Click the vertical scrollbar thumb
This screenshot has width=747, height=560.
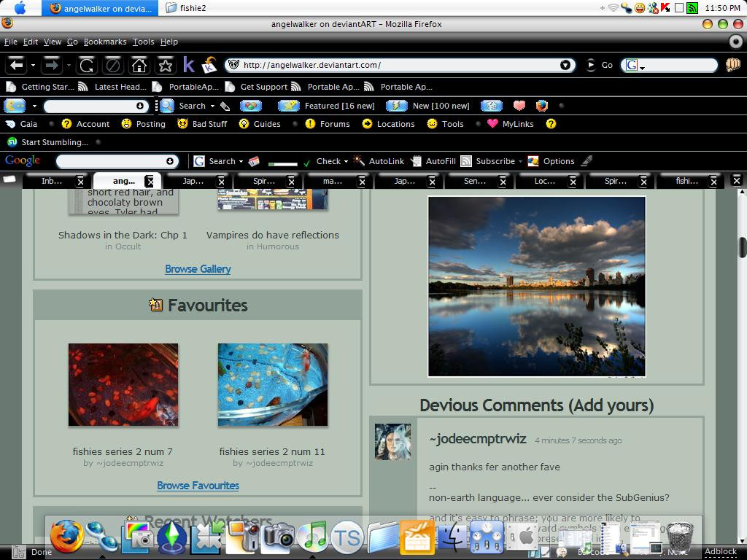pyautogui.click(x=742, y=246)
